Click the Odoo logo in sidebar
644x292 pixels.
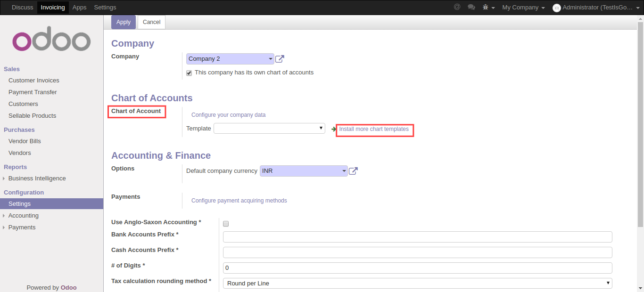pyautogui.click(x=51, y=41)
